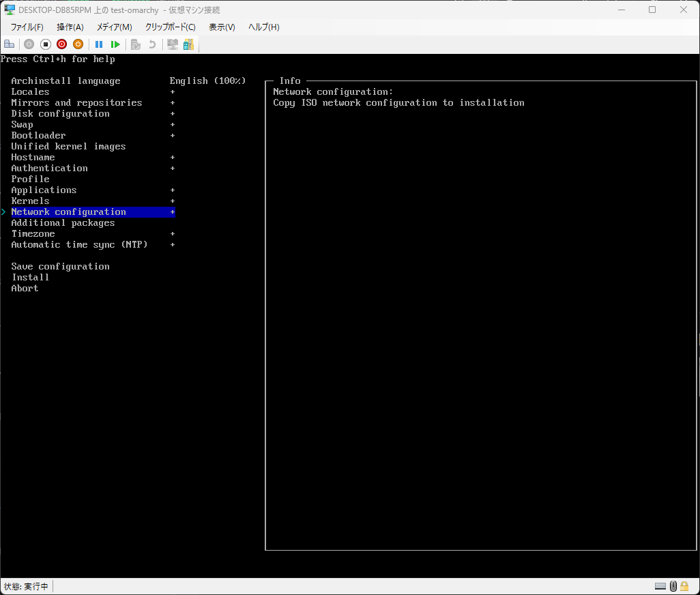Click the Revert curved arrow icon

pos(152,44)
